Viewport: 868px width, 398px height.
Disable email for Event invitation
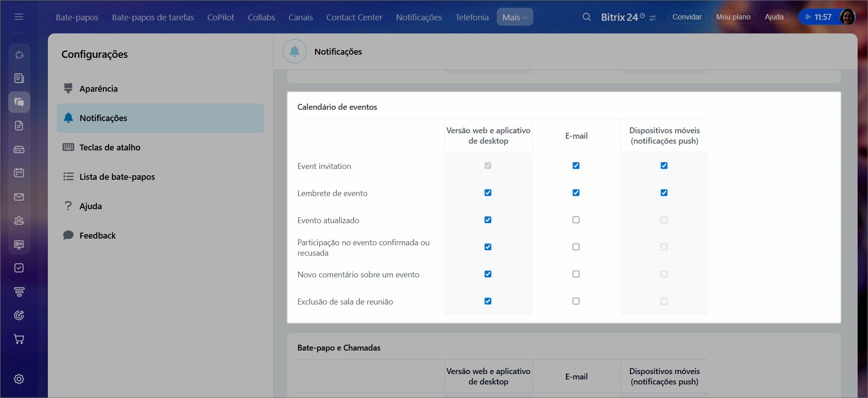click(x=576, y=166)
